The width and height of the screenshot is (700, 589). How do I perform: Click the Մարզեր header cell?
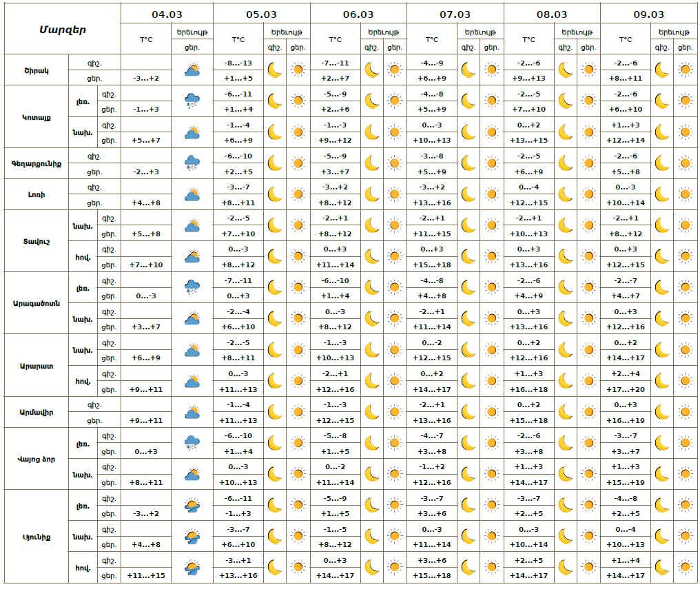[62, 29]
